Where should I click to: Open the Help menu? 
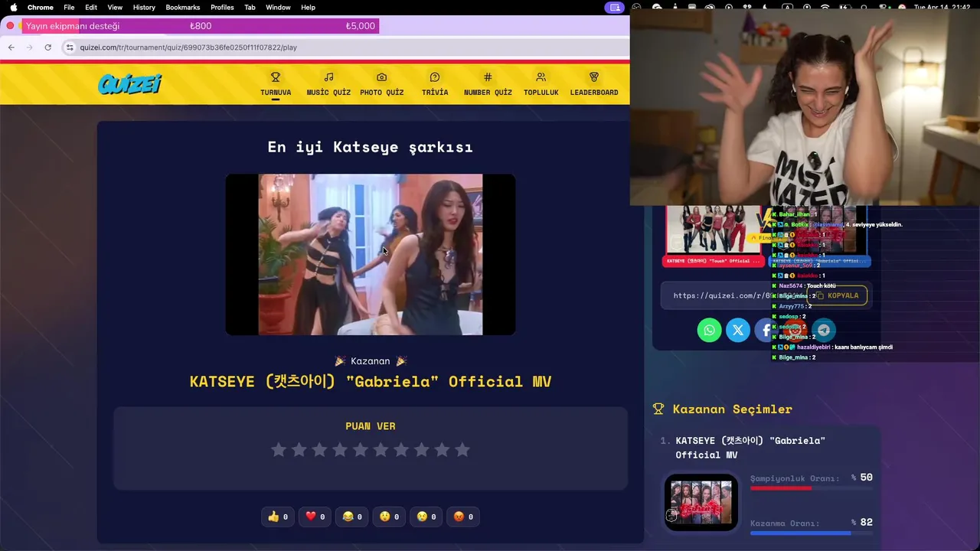308,7
